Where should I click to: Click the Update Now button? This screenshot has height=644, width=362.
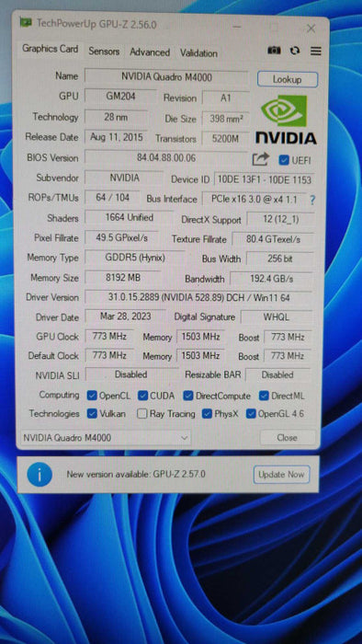[x=281, y=475]
